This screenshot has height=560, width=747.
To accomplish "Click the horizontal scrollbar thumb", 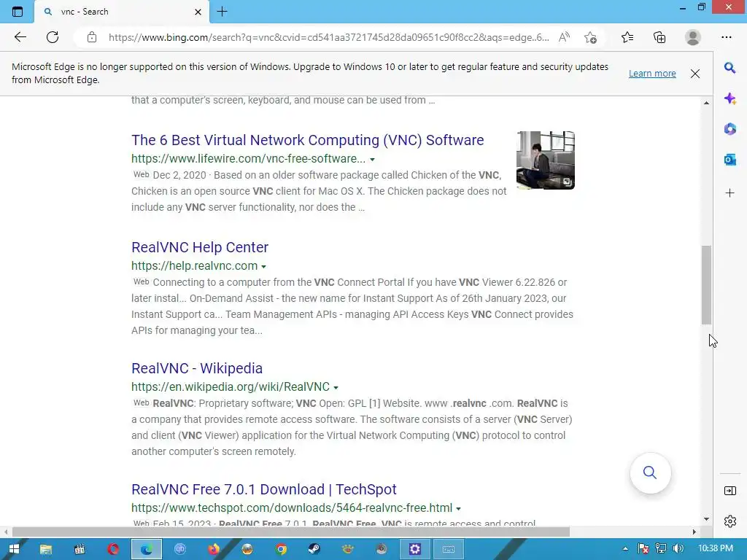I will [x=290, y=532].
